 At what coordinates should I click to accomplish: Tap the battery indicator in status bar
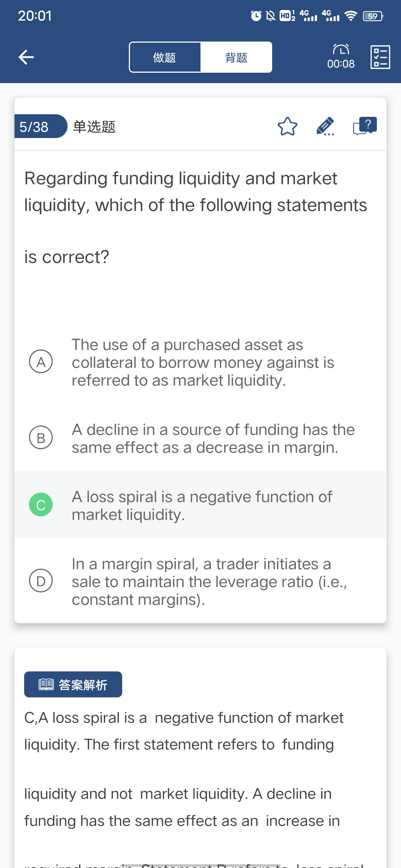click(373, 16)
